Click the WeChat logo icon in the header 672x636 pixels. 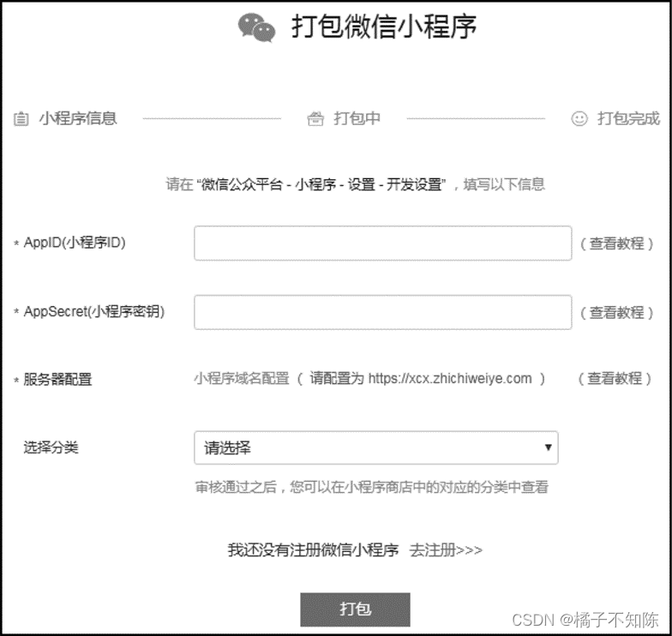coord(256,27)
